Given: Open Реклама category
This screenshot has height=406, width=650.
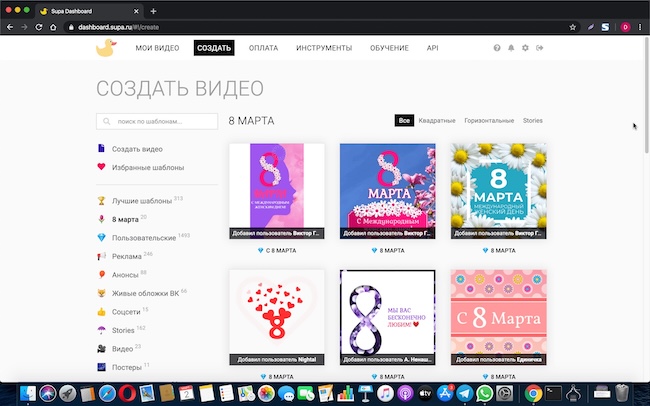Looking at the screenshot, I should pos(127,256).
